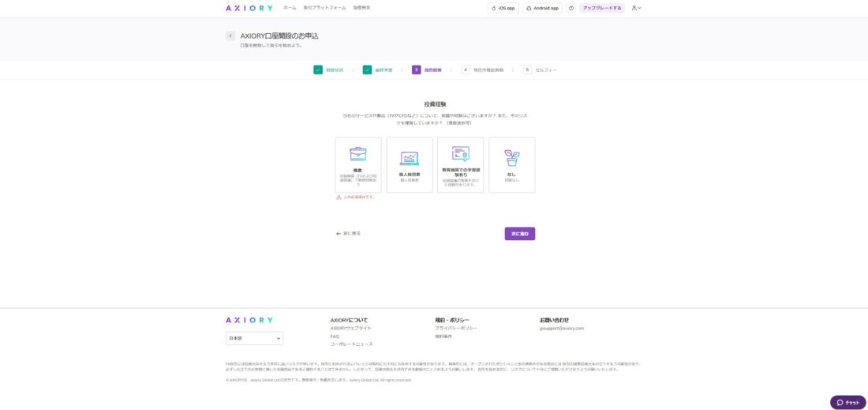Open the チャット chat bubble
Viewport: 868px width, 410px height.
tap(847, 402)
